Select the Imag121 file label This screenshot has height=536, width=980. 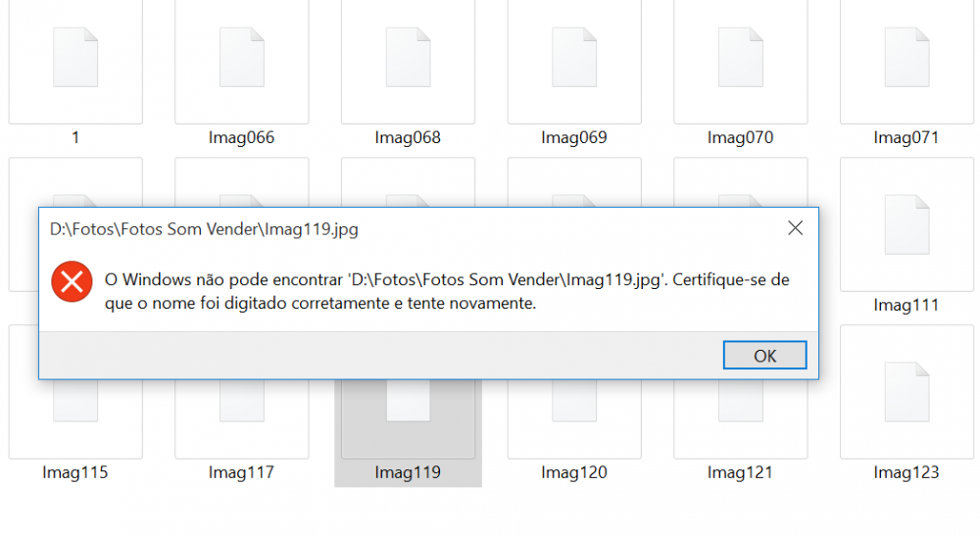740,472
